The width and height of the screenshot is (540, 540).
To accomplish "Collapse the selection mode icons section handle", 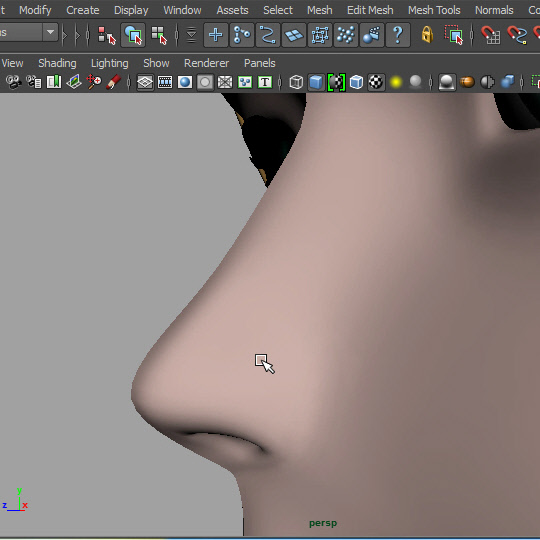I will pos(88,35).
